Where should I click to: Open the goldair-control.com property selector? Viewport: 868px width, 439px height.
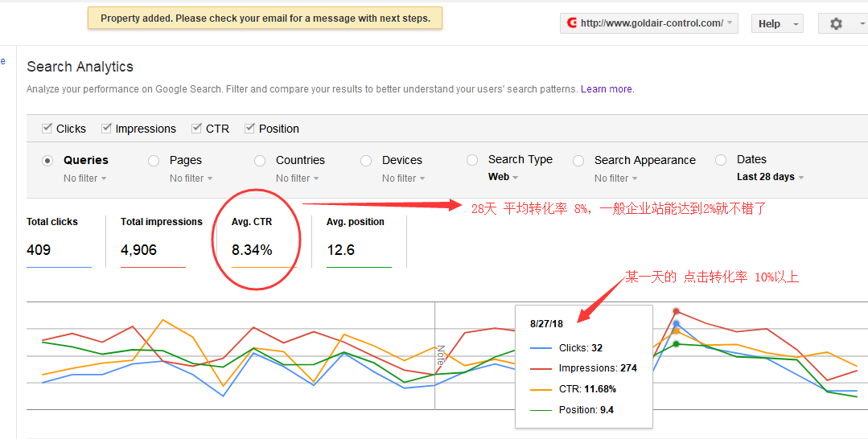(x=649, y=23)
